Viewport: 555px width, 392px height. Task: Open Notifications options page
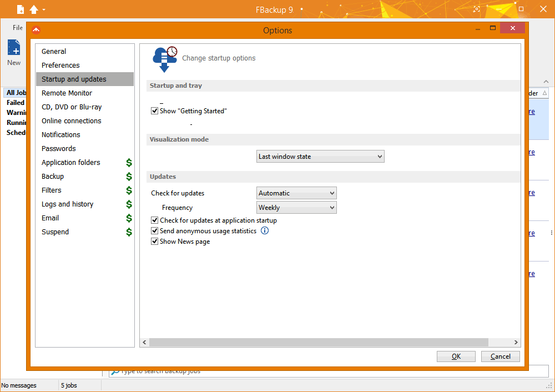tap(85, 134)
